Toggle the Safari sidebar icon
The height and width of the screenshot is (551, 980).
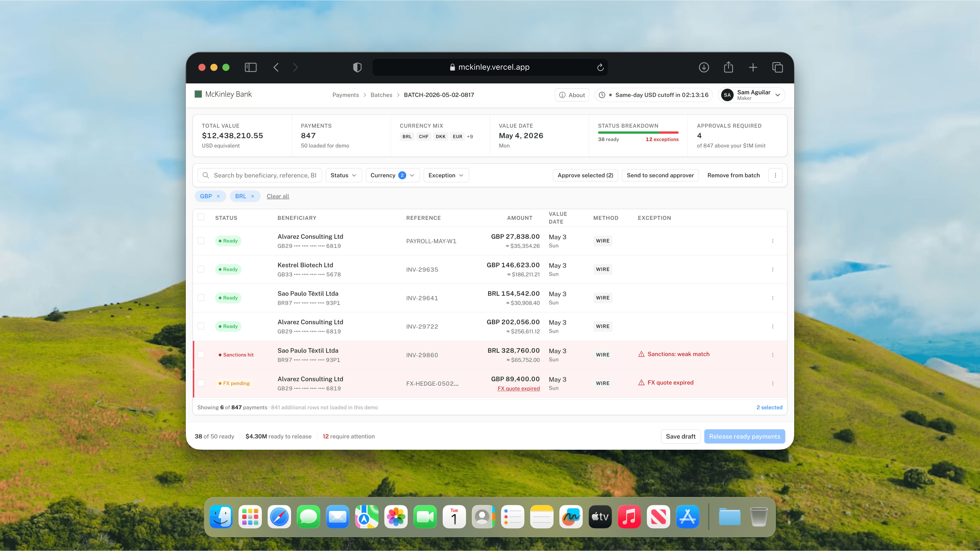click(250, 67)
